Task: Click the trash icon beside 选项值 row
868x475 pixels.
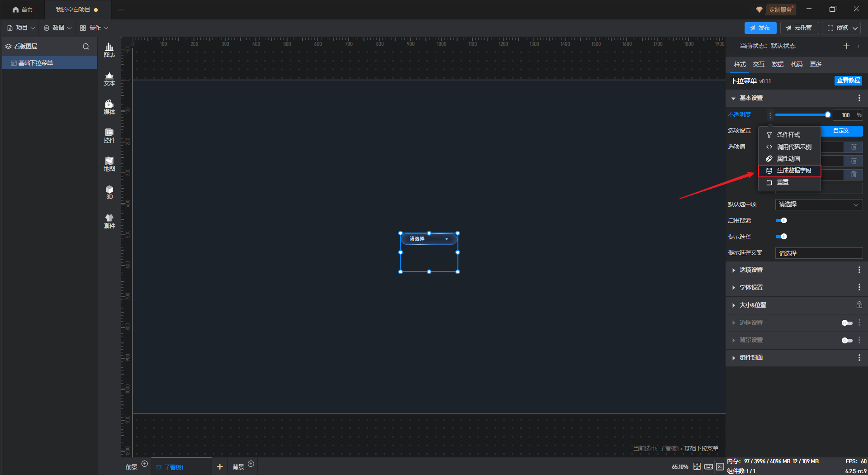Action: point(854,147)
